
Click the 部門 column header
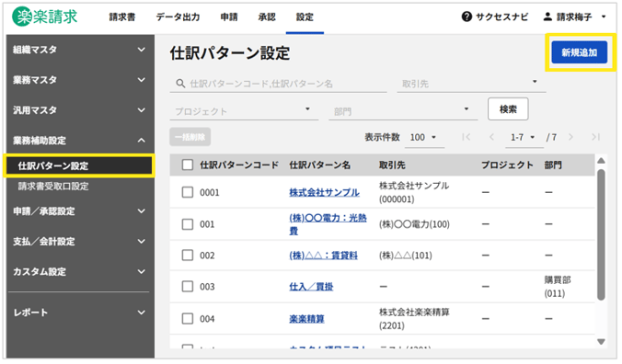point(553,165)
